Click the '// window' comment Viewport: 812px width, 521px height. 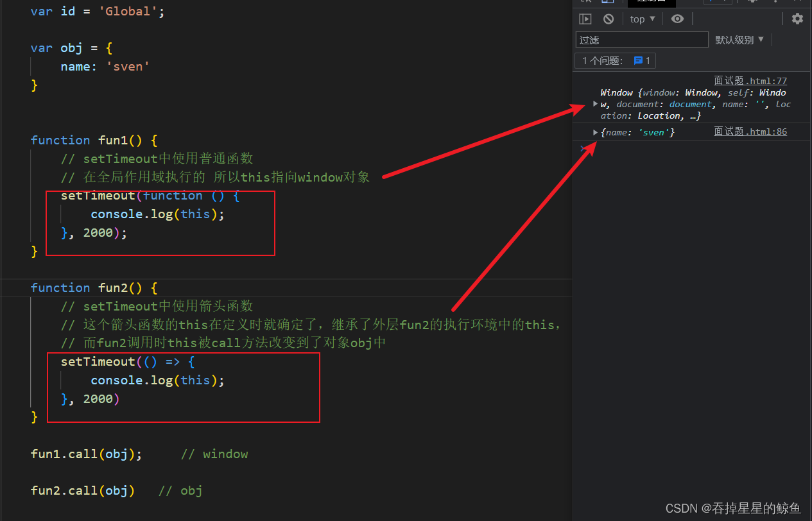tap(214, 454)
